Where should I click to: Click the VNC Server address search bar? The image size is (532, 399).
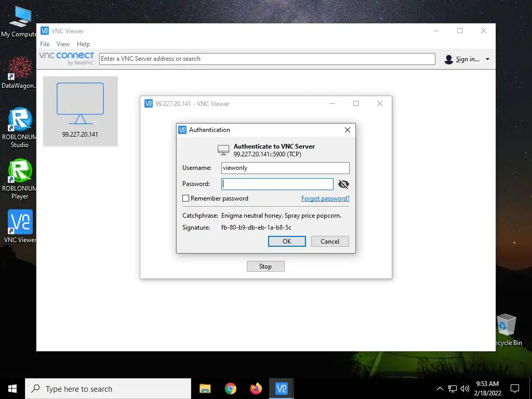click(267, 59)
